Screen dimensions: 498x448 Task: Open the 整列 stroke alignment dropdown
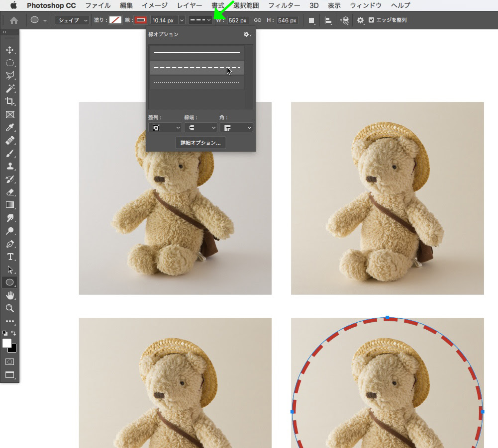tap(165, 128)
